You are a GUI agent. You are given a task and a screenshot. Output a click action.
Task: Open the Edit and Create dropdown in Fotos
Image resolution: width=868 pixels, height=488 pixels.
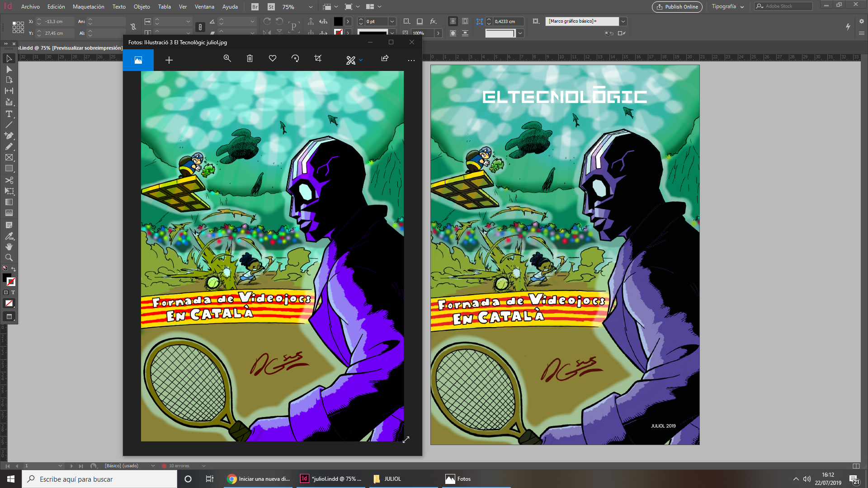pos(354,60)
